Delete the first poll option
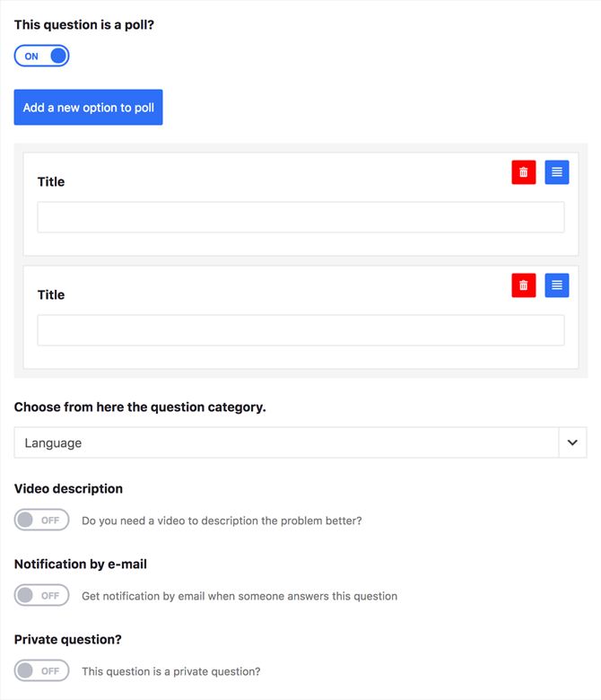Viewport: 601px width, 700px height. click(x=523, y=172)
